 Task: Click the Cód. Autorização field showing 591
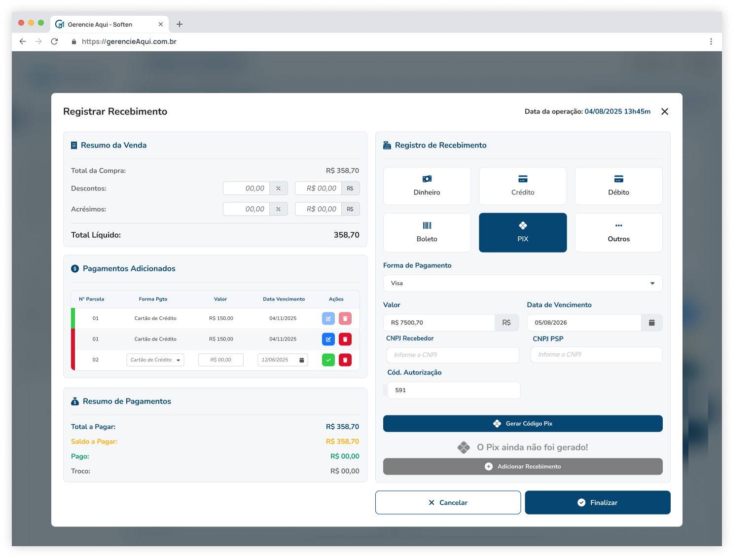(x=453, y=390)
